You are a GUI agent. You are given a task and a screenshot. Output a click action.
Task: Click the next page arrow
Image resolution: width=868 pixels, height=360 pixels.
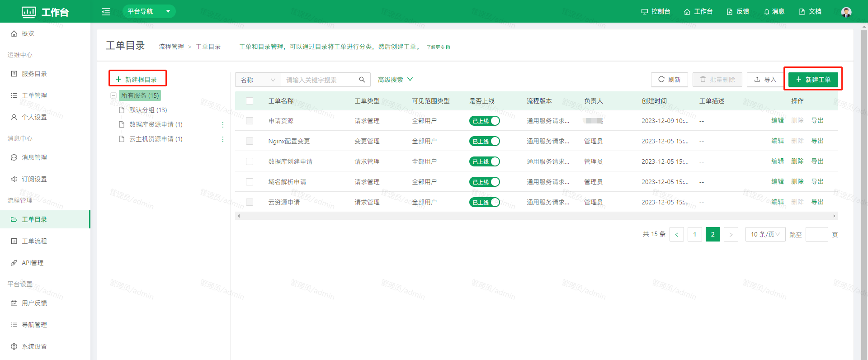click(731, 234)
